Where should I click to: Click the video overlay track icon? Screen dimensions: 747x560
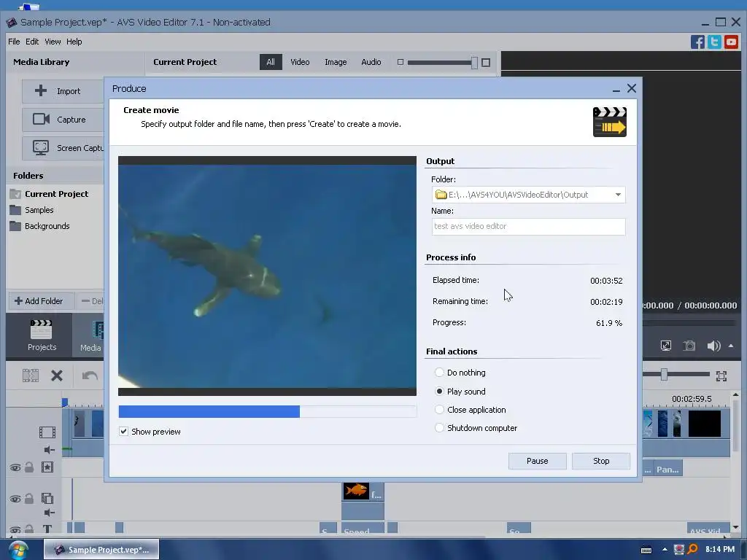click(47, 498)
